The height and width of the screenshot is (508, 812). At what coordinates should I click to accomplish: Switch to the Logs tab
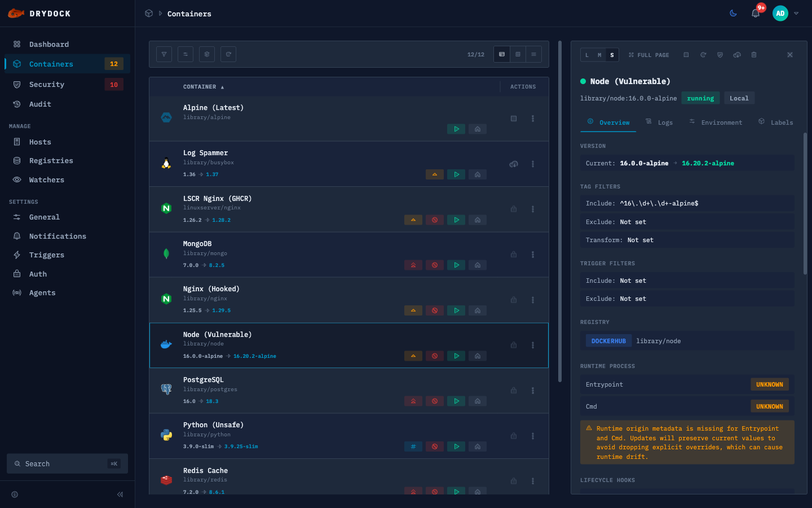point(659,122)
